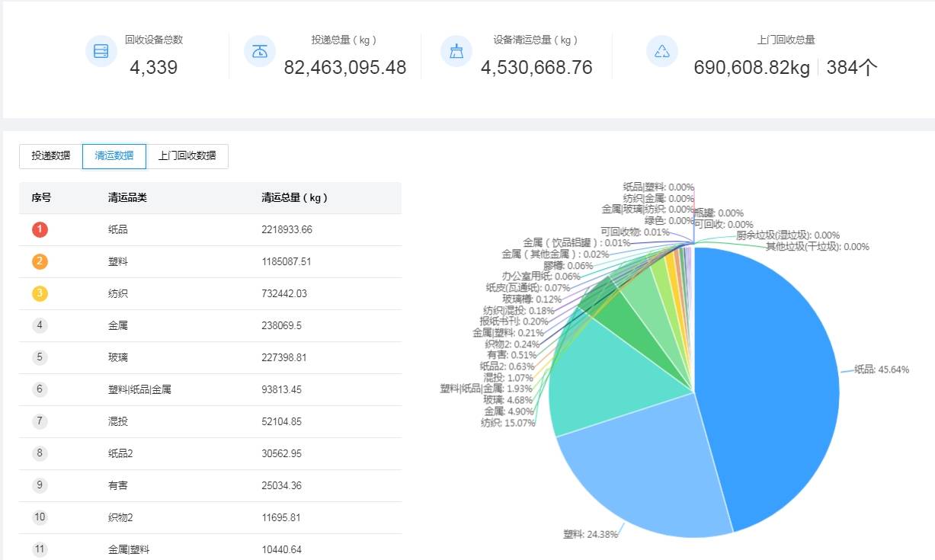
Task: Select the active 清运数据 tab
Action: click(114, 155)
